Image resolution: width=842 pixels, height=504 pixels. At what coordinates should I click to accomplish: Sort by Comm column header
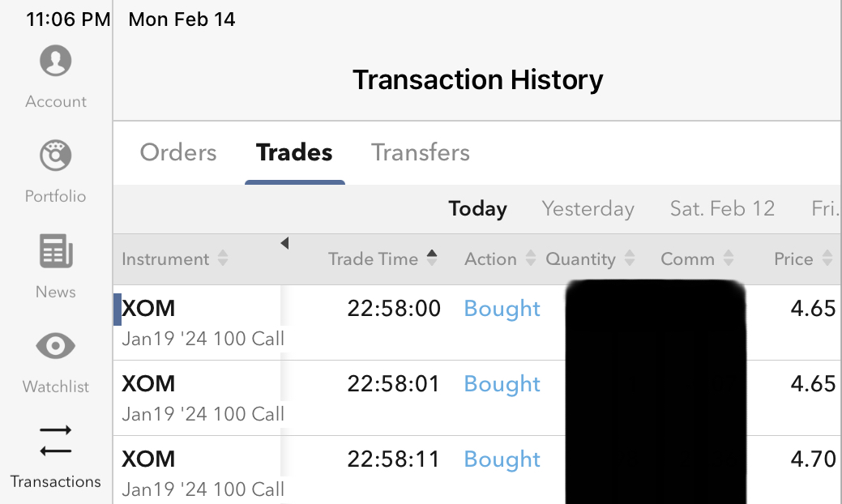point(697,259)
